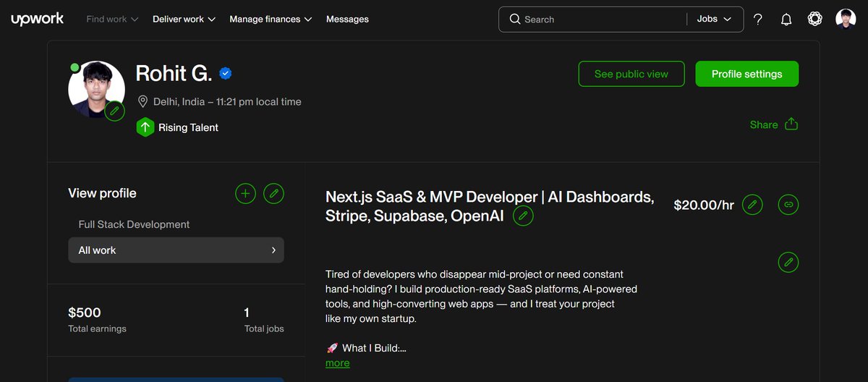868x382 pixels.
Task: Click the Next.js SaaS profile title
Action: point(490,206)
